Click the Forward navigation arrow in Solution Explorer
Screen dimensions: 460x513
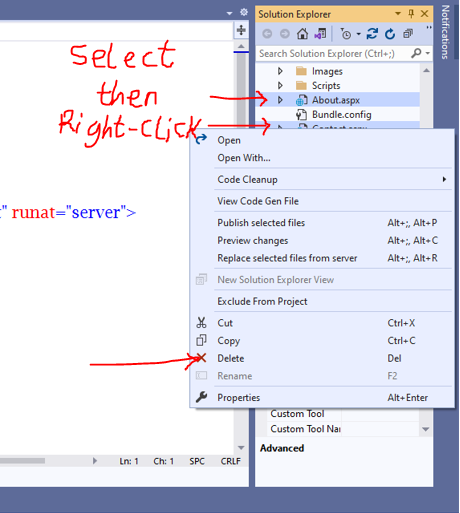tap(285, 34)
